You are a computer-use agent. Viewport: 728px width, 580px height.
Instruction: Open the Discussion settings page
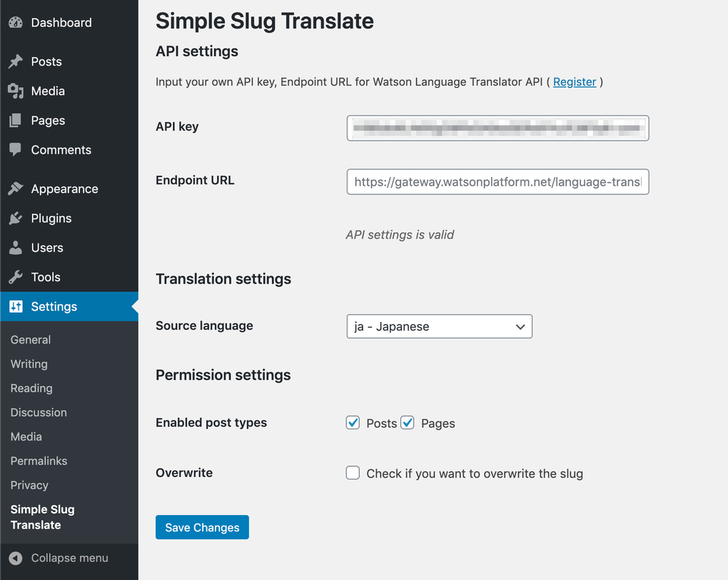[39, 412]
